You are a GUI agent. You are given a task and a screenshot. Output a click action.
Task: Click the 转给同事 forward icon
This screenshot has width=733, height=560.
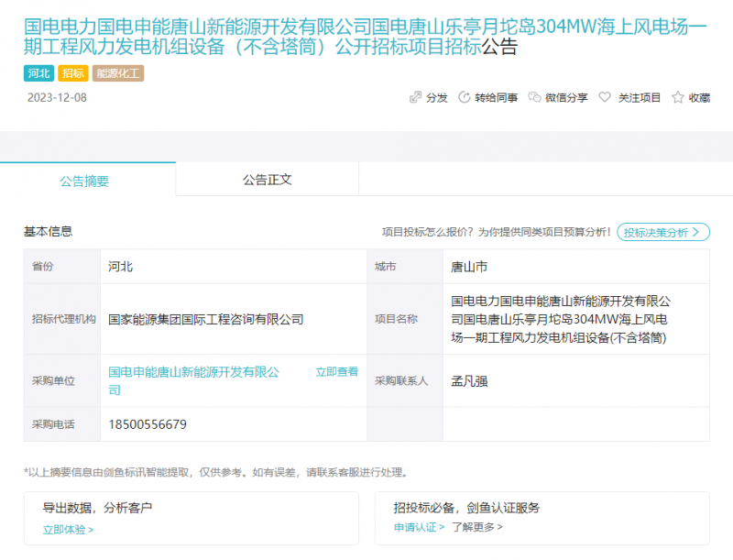[465, 97]
